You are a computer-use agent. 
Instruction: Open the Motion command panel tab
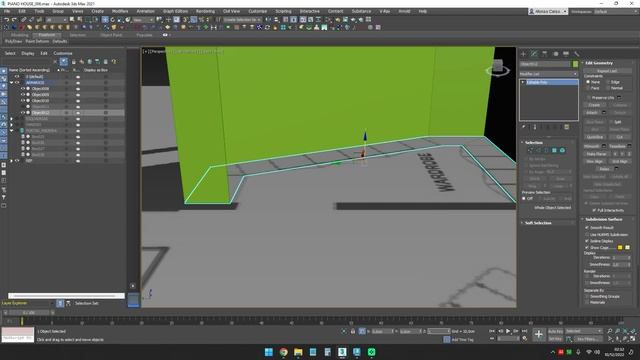point(555,54)
